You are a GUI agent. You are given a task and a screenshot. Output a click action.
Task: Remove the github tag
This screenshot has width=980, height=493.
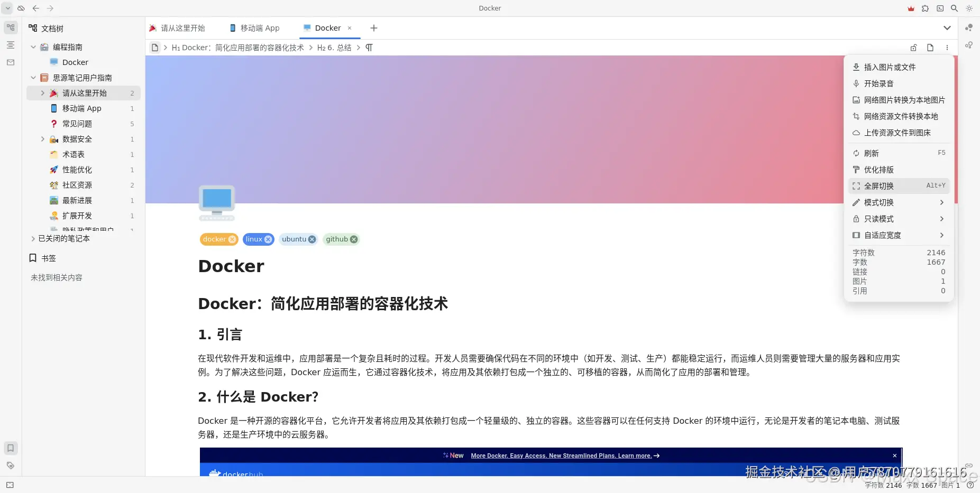coord(354,239)
